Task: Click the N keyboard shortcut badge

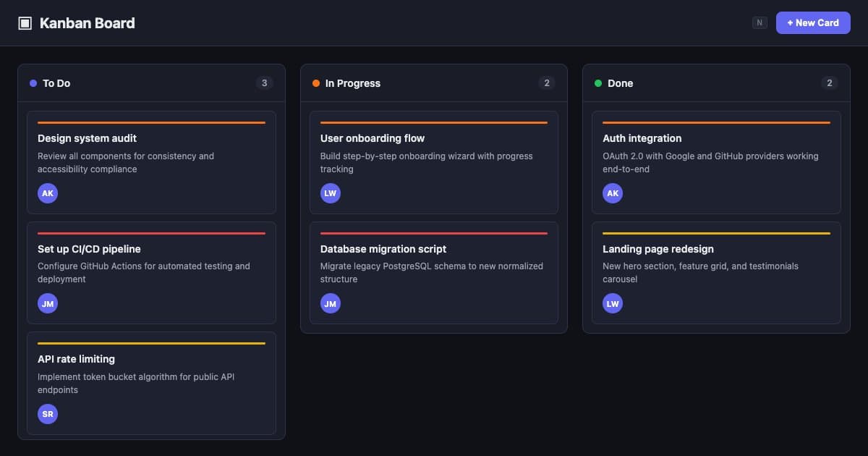Action: pyautogui.click(x=759, y=22)
